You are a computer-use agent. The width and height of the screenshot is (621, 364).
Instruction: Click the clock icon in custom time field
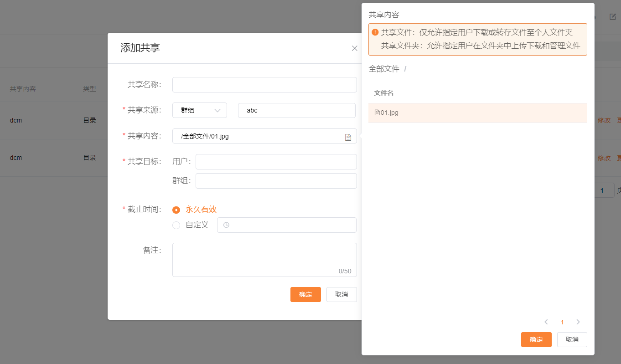(226, 225)
